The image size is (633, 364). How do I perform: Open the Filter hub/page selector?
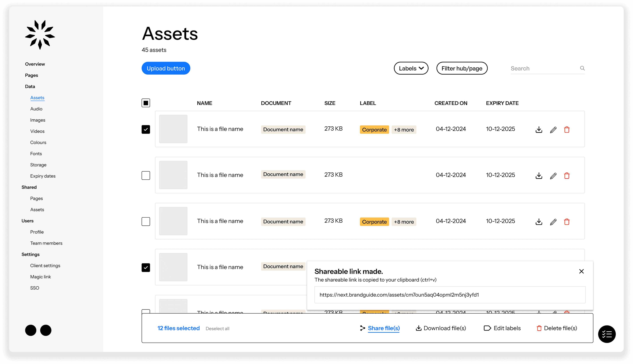[x=462, y=68]
